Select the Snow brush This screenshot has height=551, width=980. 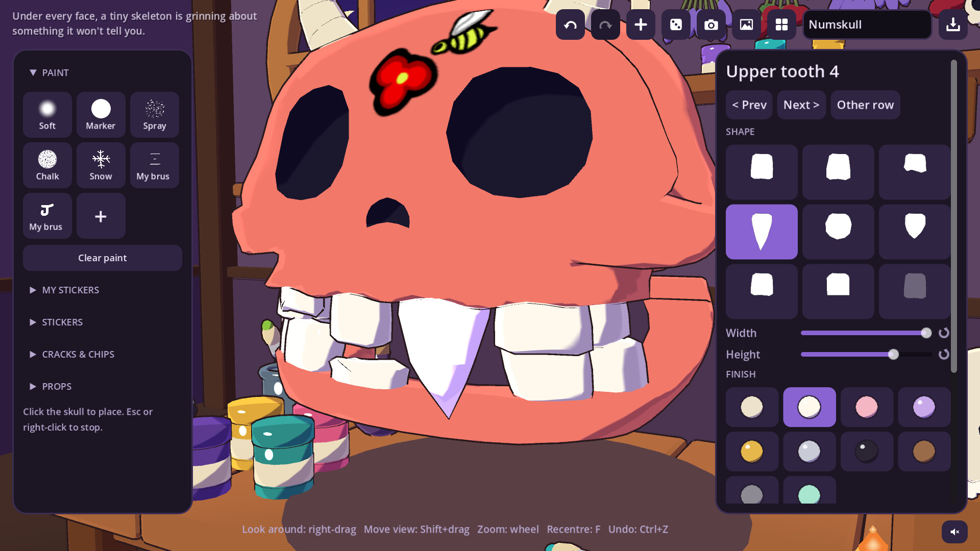[x=101, y=165]
